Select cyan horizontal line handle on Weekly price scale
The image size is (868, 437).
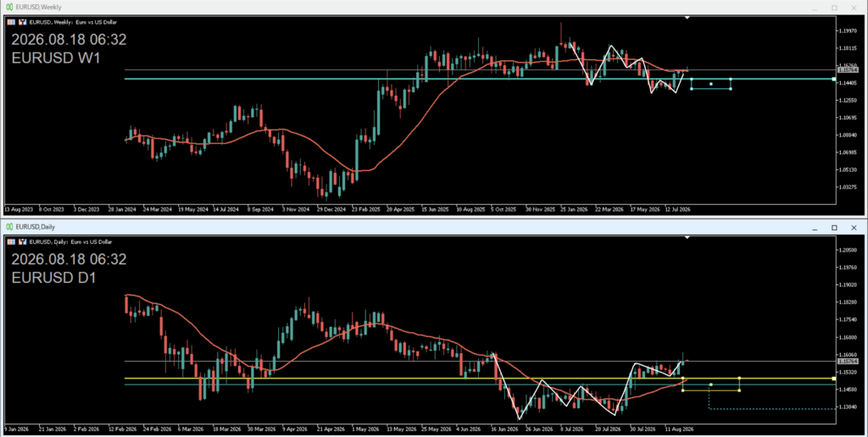pos(834,79)
